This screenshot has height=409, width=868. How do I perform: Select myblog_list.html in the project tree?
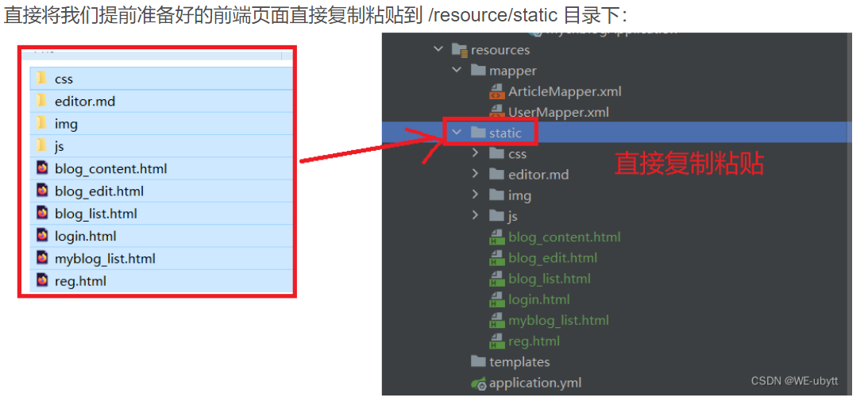tap(558, 321)
